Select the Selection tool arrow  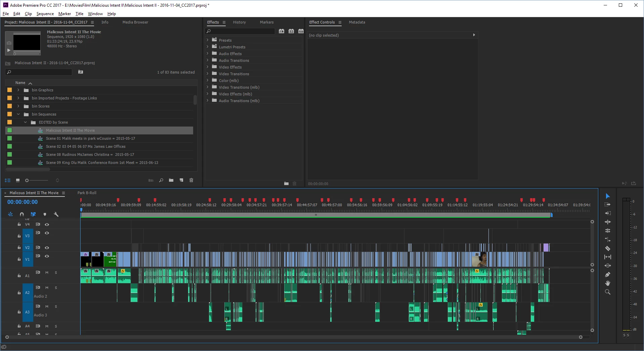click(607, 196)
